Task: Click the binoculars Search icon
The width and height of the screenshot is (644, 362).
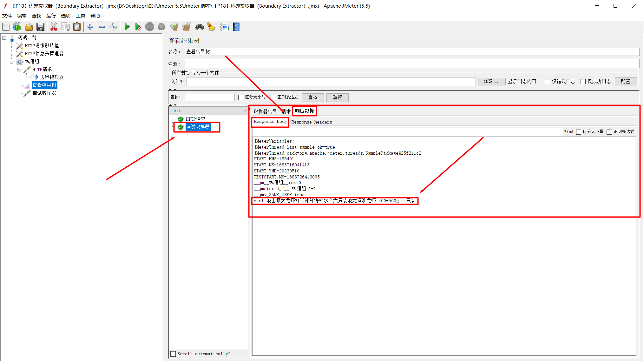Action: click(x=200, y=27)
